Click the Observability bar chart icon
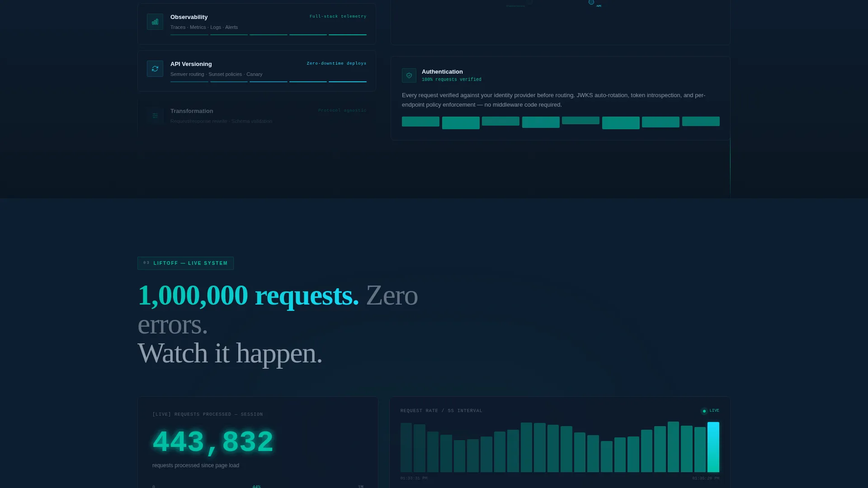Image resolution: width=868 pixels, height=488 pixels. click(155, 22)
